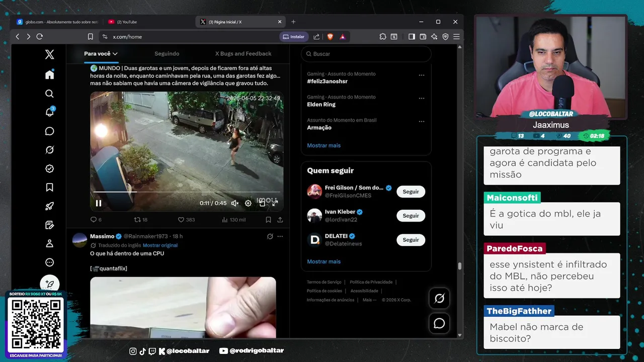644x362 pixels.
Task: Click Mostrar mais under Quem seguir
Action: [324, 261]
